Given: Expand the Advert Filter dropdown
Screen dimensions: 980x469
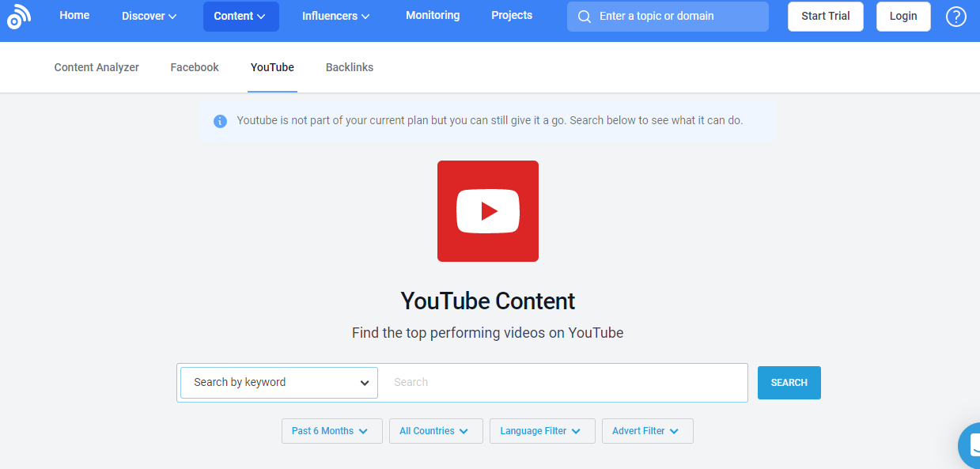Looking at the screenshot, I should 648,431.
